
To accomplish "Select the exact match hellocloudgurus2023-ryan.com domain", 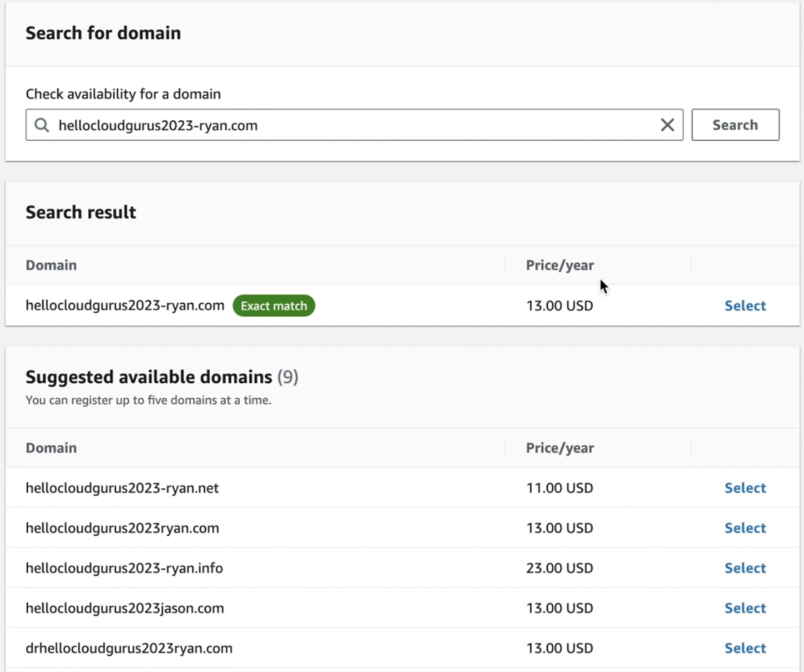I will 745,305.
